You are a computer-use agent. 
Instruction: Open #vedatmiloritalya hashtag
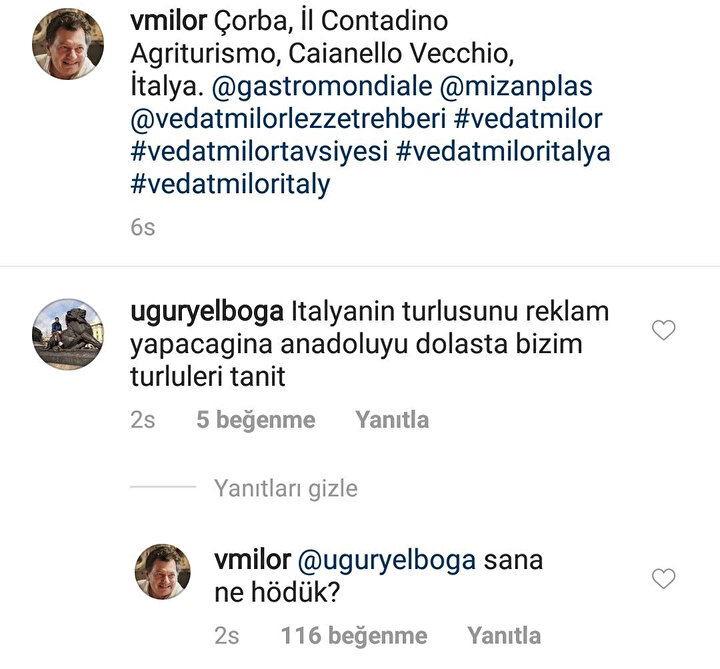point(503,152)
